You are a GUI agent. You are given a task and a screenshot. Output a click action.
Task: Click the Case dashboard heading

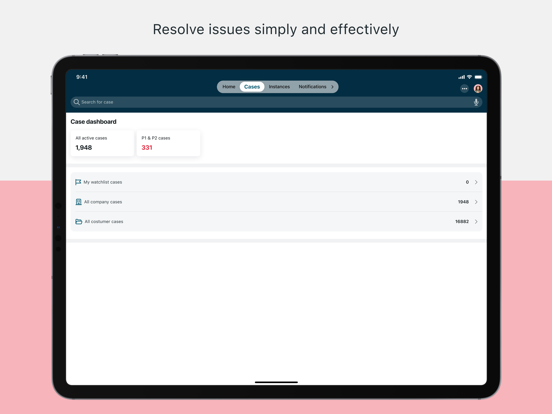click(x=93, y=121)
